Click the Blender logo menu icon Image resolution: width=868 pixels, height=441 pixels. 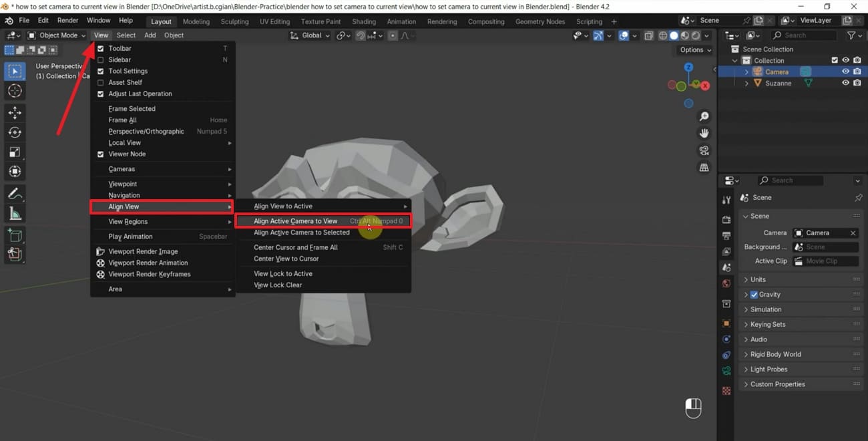click(9, 21)
